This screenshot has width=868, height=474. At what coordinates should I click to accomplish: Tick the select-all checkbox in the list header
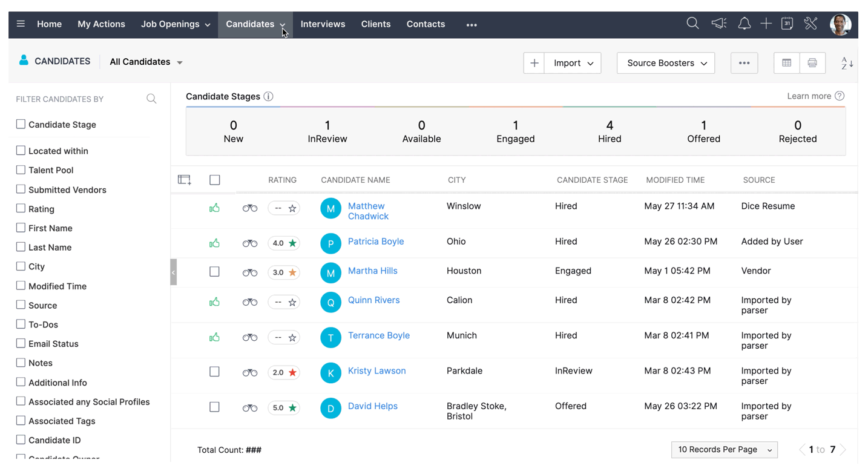(x=214, y=179)
